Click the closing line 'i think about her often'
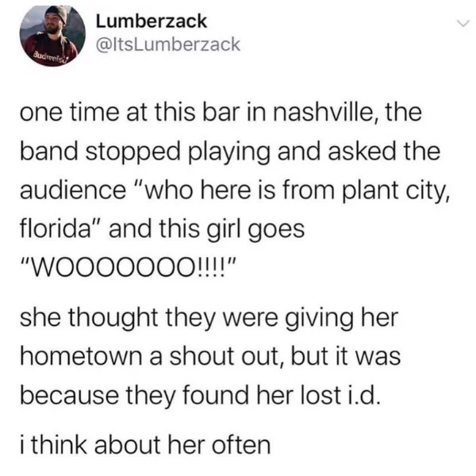The height and width of the screenshot is (476, 476). pos(145,445)
